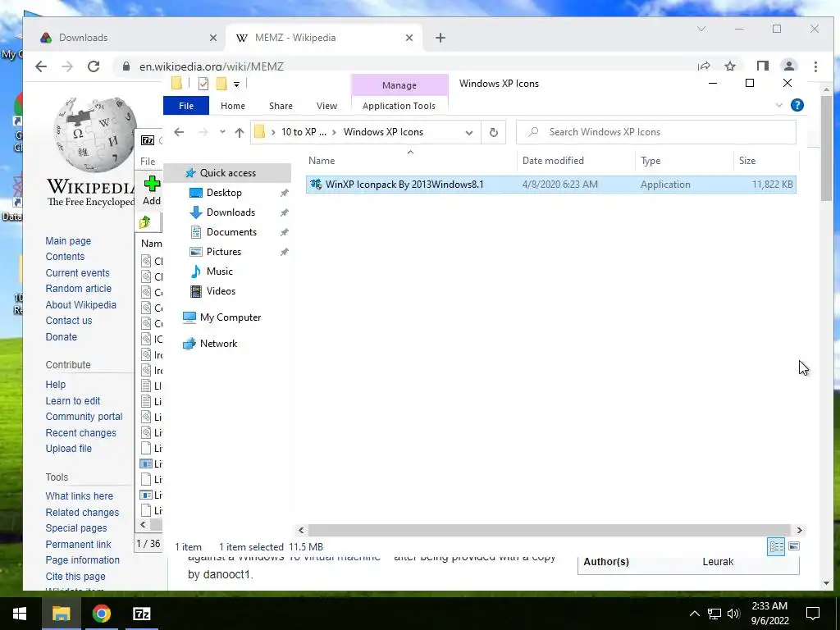Image resolution: width=840 pixels, height=630 pixels.
Task: Open Chrome profile icon
Action: click(x=788, y=66)
